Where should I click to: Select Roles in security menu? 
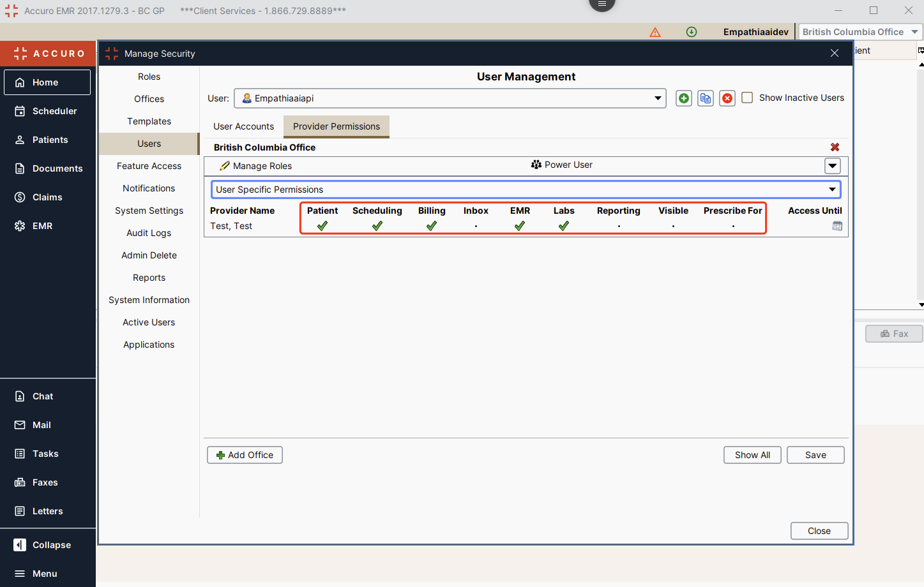(149, 77)
